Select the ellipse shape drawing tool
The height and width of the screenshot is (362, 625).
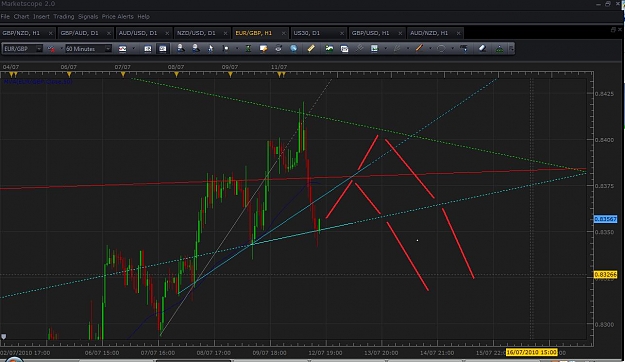pyautogui.click(x=441, y=49)
